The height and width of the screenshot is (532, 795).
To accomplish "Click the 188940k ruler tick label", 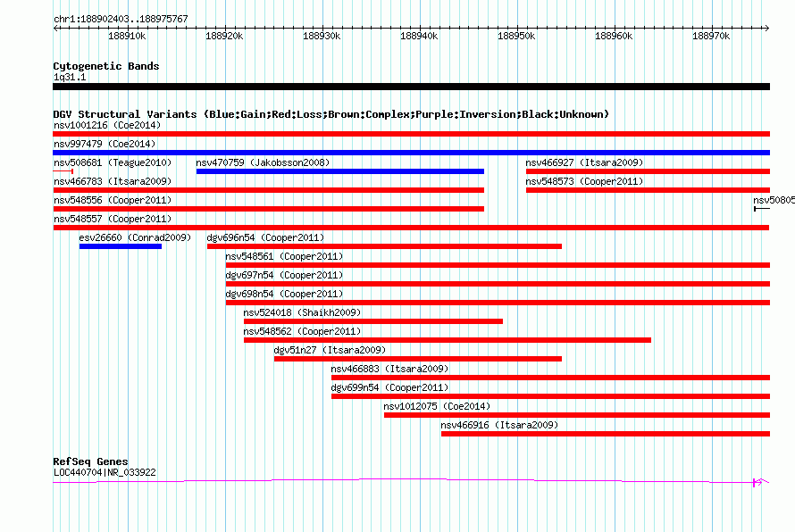I will pos(419,36).
